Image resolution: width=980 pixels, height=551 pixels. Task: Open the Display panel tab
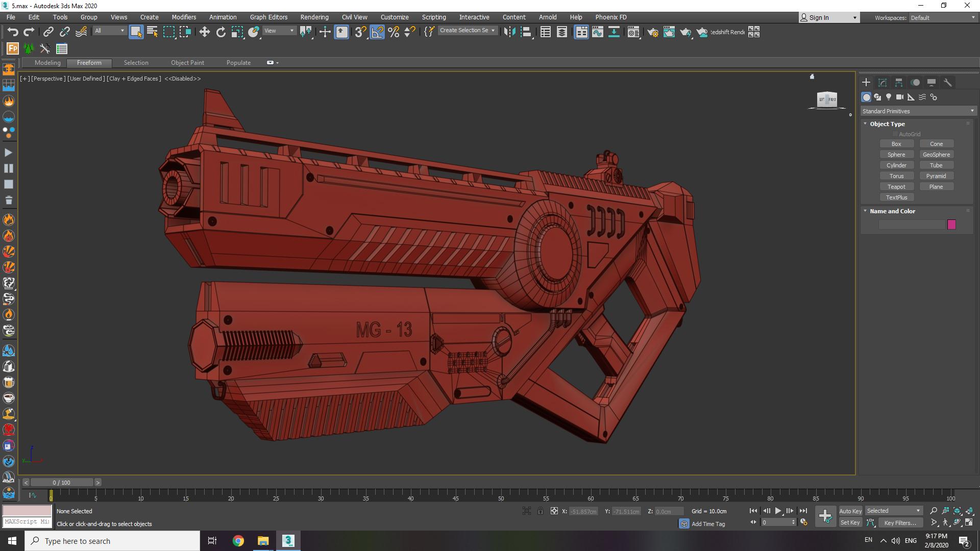pyautogui.click(x=932, y=82)
